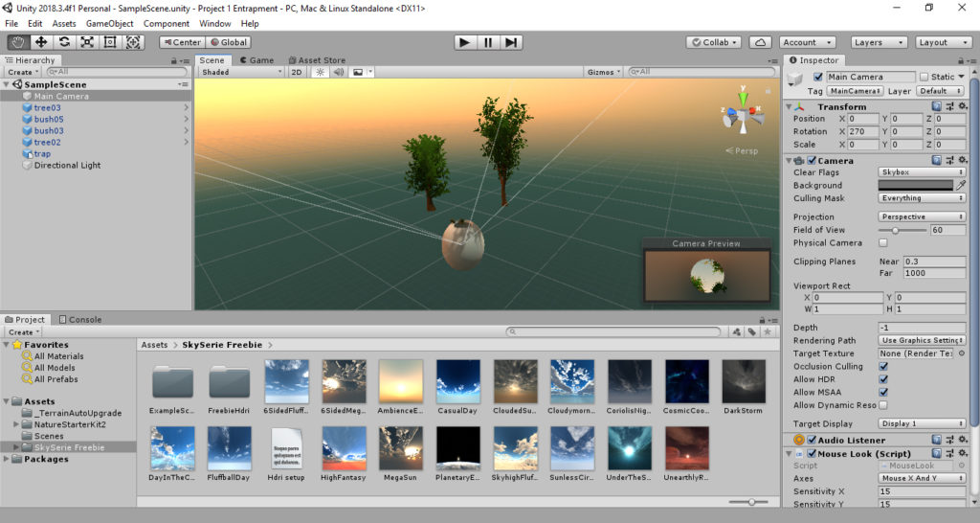Expand tree03 in Hierarchy
This screenshot has height=523, width=980.
(187, 107)
